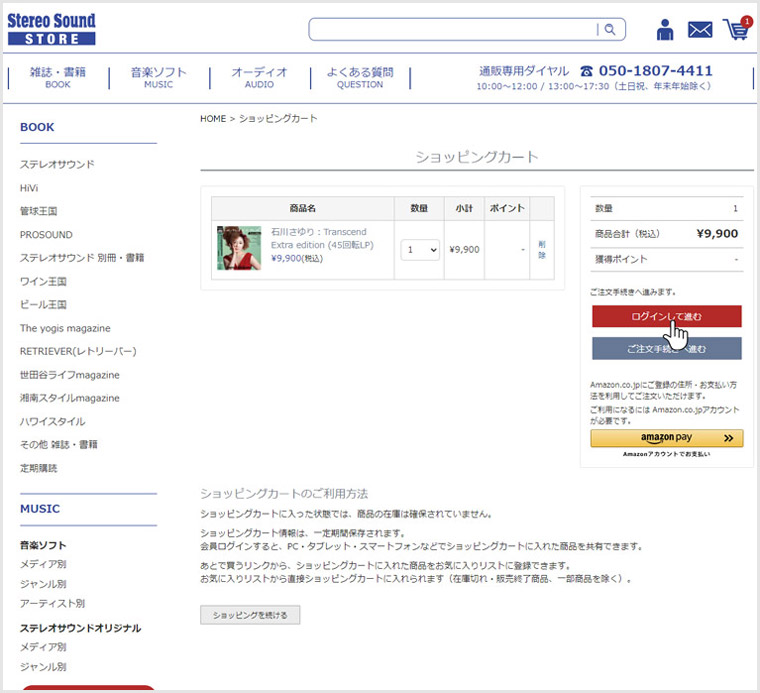760x693 pixels.
Task: Open the オーディオ AUDIO menu
Action: pyautogui.click(x=259, y=77)
